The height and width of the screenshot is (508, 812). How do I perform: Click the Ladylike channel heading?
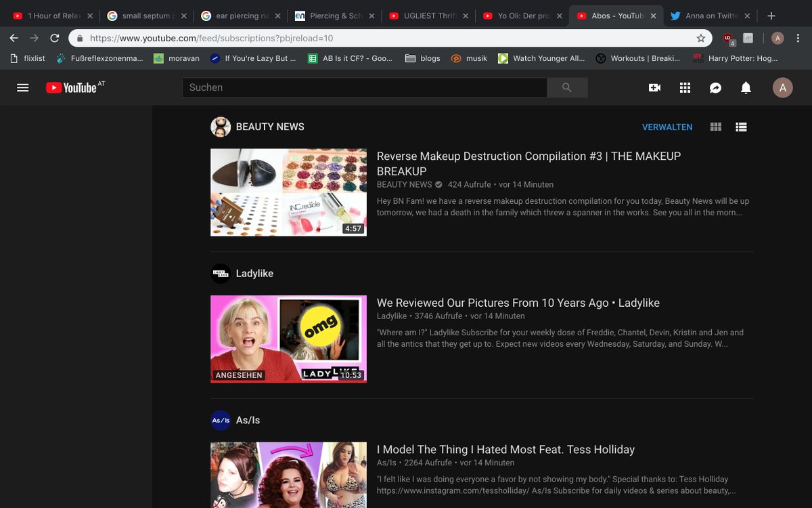coord(254,274)
